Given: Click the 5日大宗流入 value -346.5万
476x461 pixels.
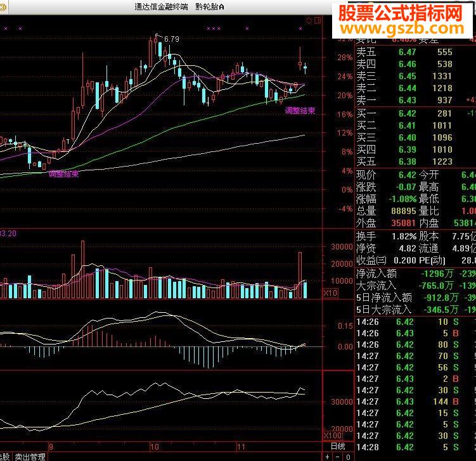Looking at the screenshot, I should tap(441, 310).
